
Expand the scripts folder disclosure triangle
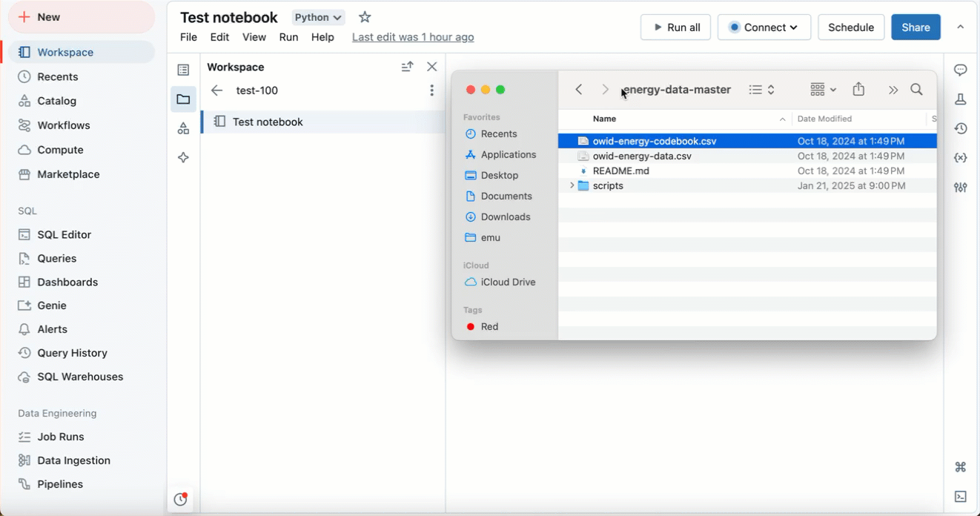coord(571,185)
